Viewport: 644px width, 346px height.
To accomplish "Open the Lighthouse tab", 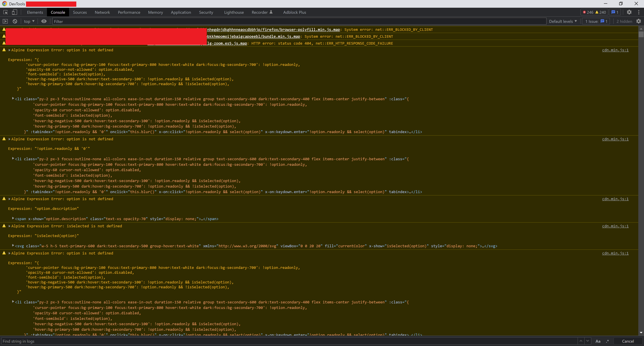I will (234, 12).
